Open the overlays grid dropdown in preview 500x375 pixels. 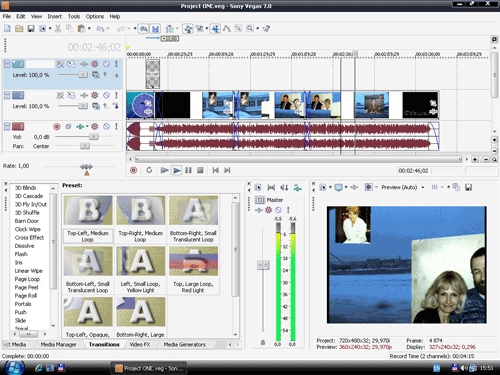coord(442,187)
